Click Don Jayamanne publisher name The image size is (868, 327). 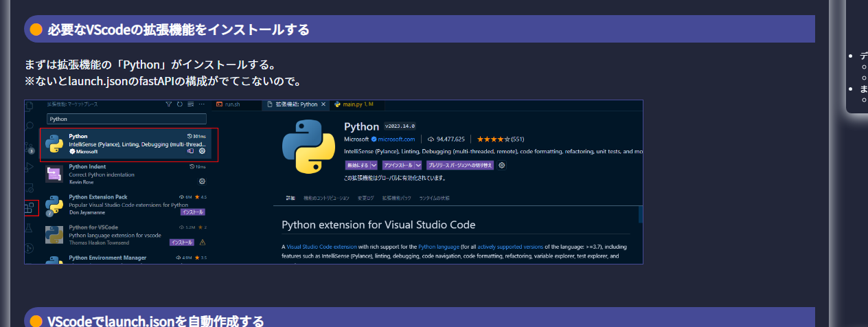pyautogui.click(x=87, y=212)
